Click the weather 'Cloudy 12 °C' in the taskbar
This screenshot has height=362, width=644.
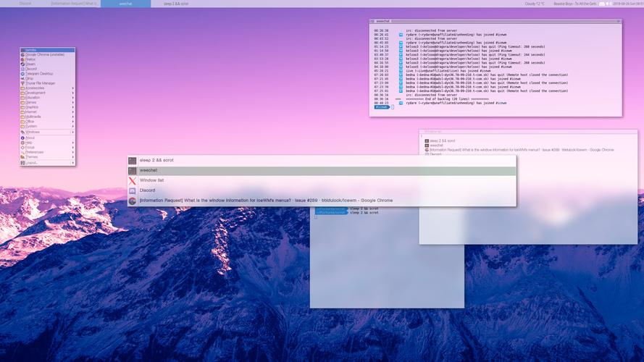point(535,4)
